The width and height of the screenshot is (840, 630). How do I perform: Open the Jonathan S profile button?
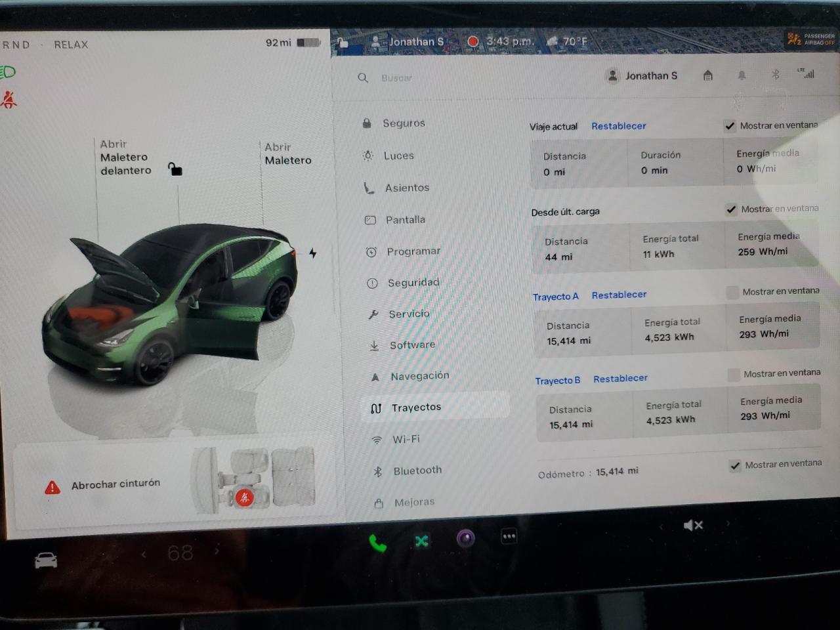point(642,76)
